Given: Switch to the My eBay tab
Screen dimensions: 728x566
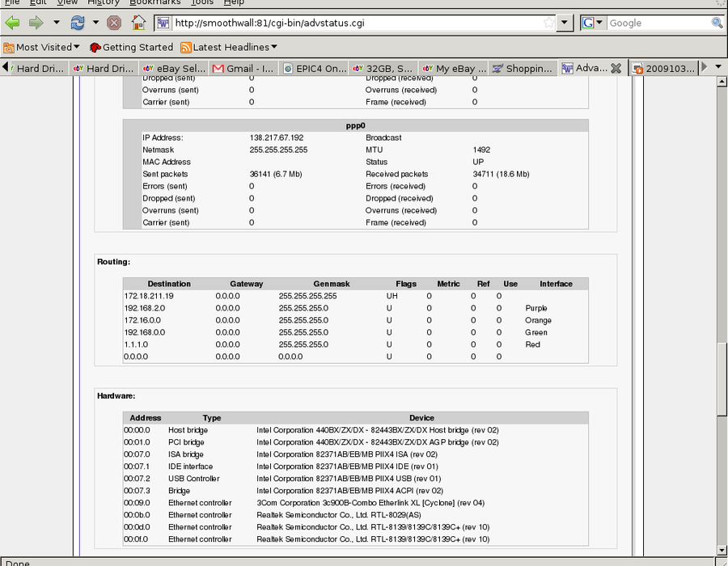Looking at the screenshot, I should 454,68.
